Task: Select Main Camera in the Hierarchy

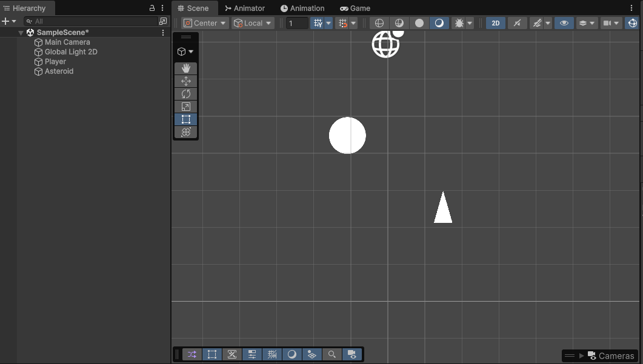Action: tap(67, 42)
